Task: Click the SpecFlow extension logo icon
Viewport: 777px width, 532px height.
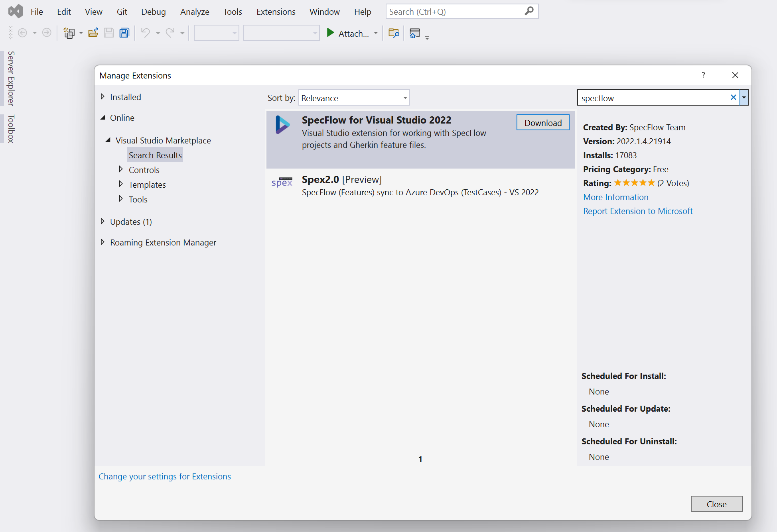Action: 282,125
